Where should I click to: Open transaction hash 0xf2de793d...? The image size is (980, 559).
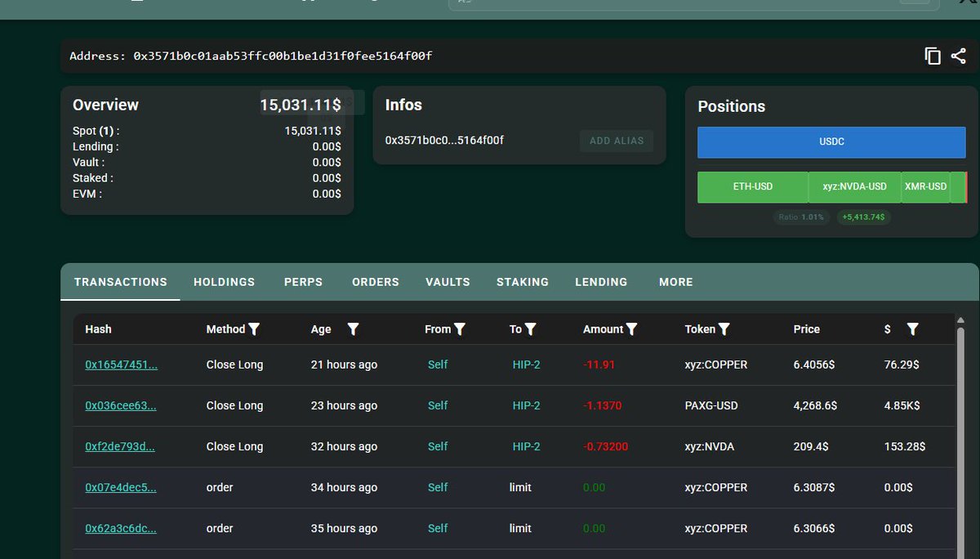click(120, 446)
